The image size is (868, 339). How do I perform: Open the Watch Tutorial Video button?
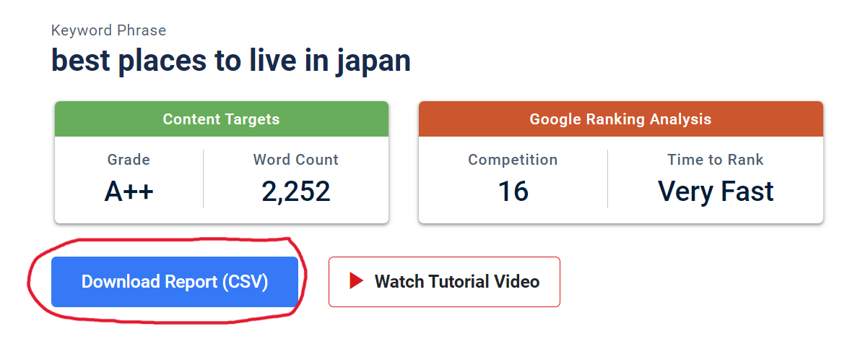444,282
